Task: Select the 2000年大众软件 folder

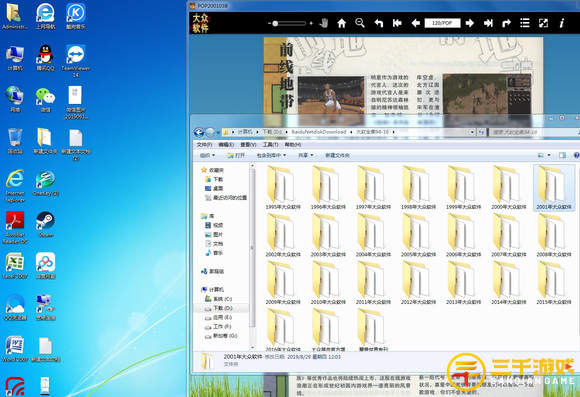Action: click(509, 188)
